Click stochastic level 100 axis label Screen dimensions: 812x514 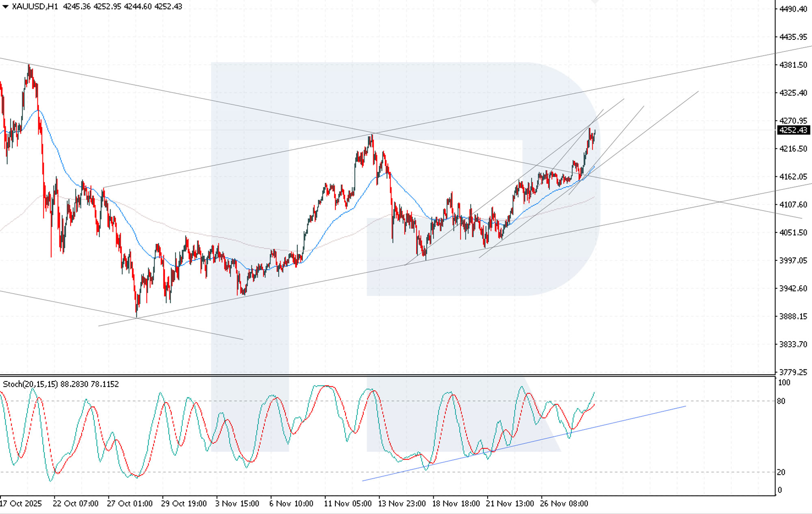784,382
